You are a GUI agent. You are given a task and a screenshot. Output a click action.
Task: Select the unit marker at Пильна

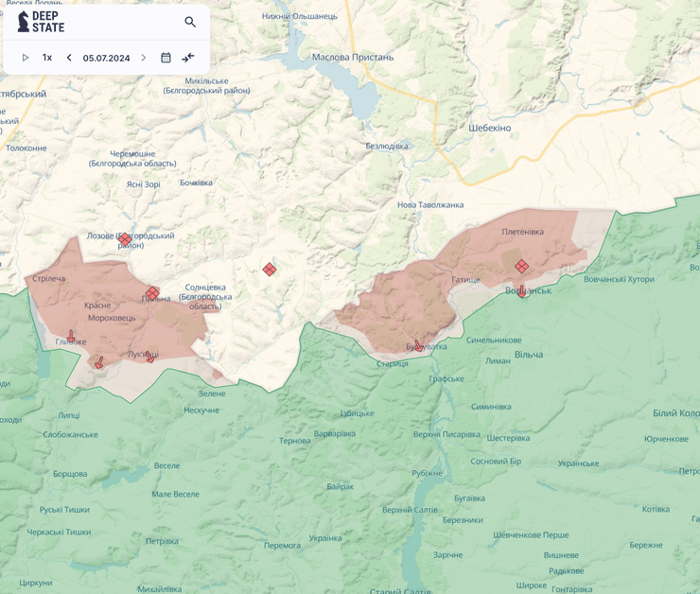152,292
